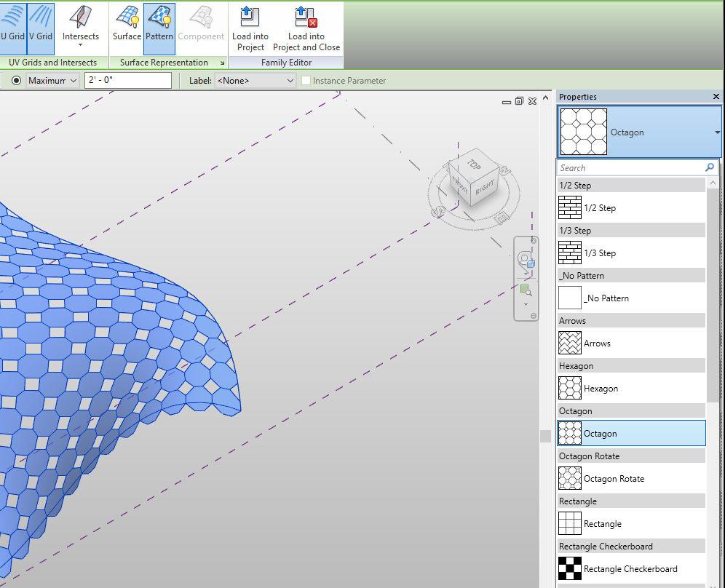The width and height of the screenshot is (725, 588).
Task: Click the pattern list vertical scrollbar
Action: [712, 291]
